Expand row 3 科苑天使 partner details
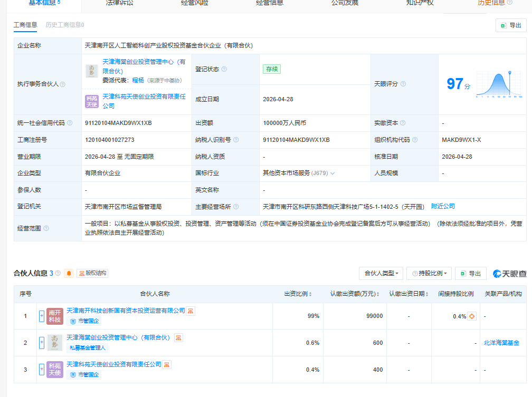The image size is (532, 397). (x=42, y=370)
